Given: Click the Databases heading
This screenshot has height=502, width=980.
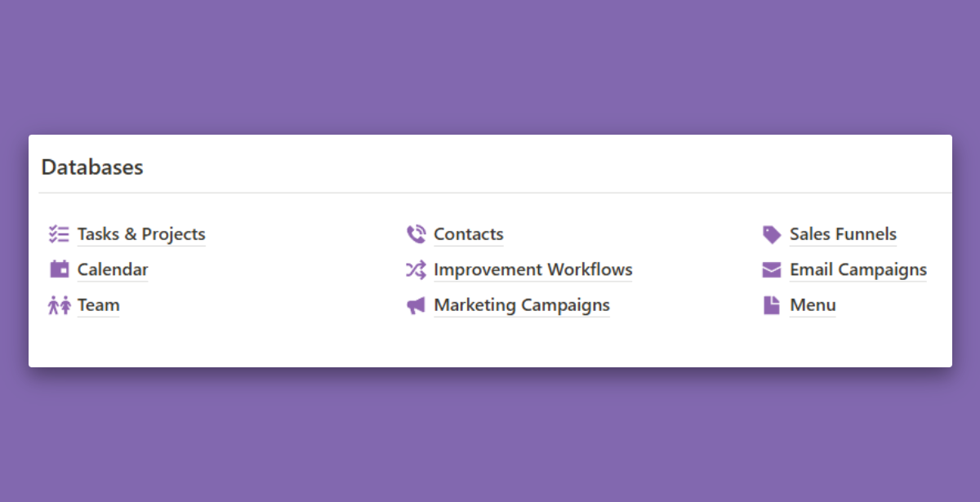Looking at the screenshot, I should [92, 167].
